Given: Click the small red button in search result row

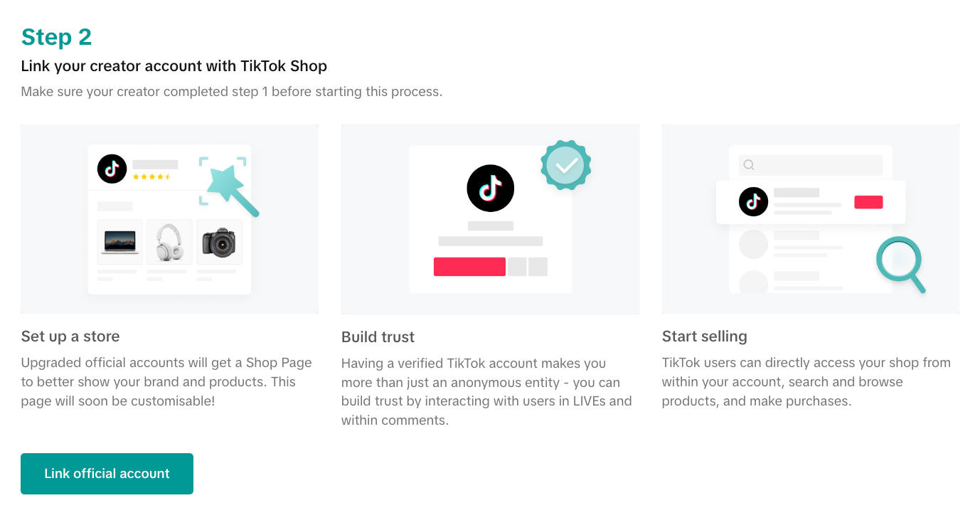Looking at the screenshot, I should tap(868, 202).
